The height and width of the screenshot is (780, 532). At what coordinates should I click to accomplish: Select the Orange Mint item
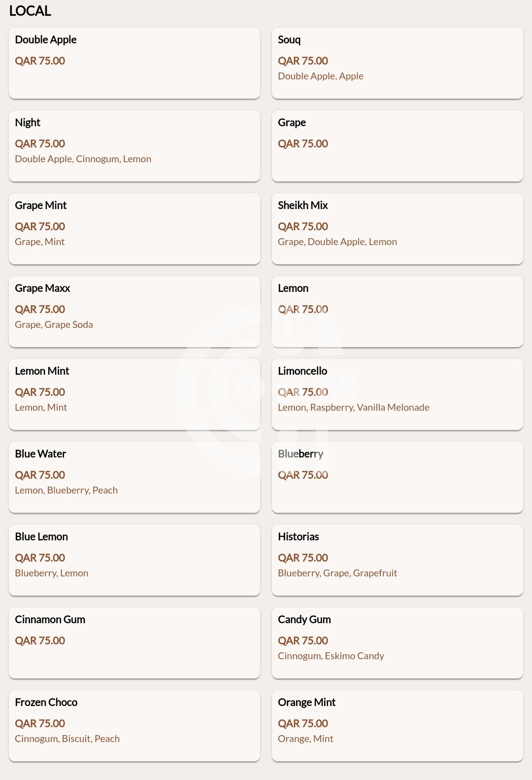tap(397, 725)
